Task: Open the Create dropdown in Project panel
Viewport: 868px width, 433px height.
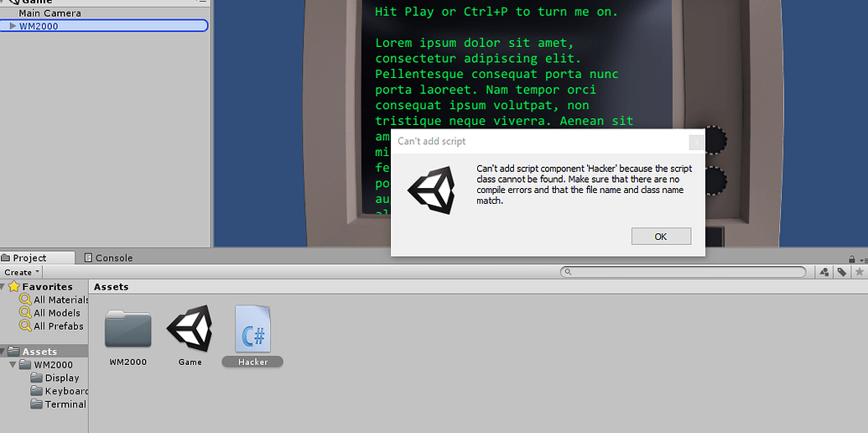Action: (22, 273)
